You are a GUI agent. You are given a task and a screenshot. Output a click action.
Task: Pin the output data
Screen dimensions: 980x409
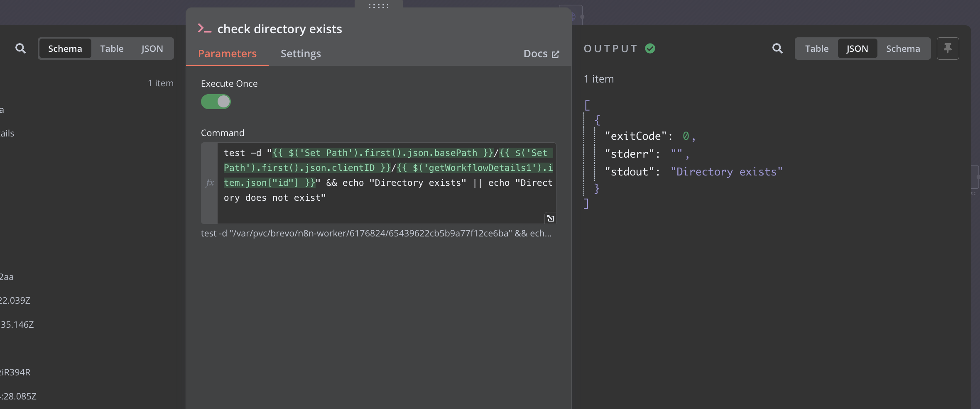948,49
